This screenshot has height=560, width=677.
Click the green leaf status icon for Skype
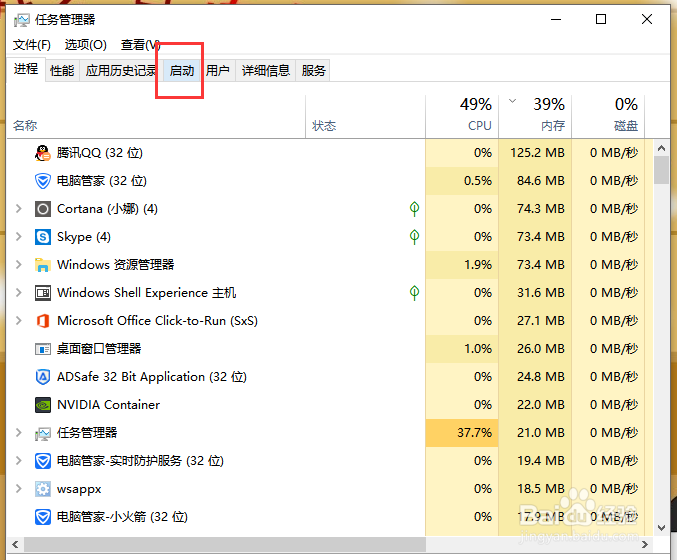414,237
